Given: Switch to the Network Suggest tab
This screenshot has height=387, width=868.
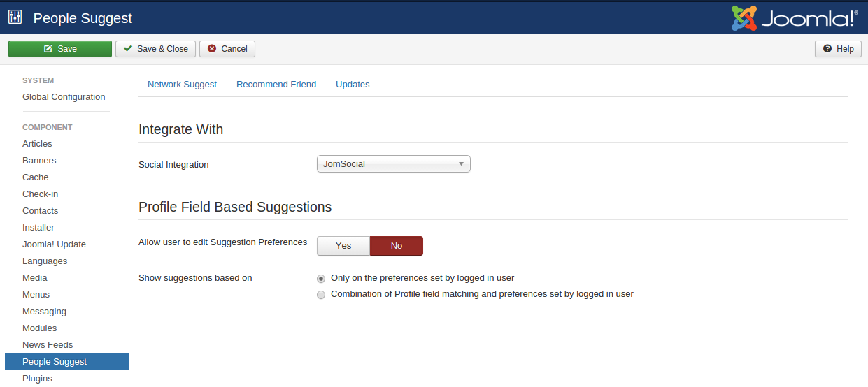Looking at the screenshot, I should tap(182, 85).
